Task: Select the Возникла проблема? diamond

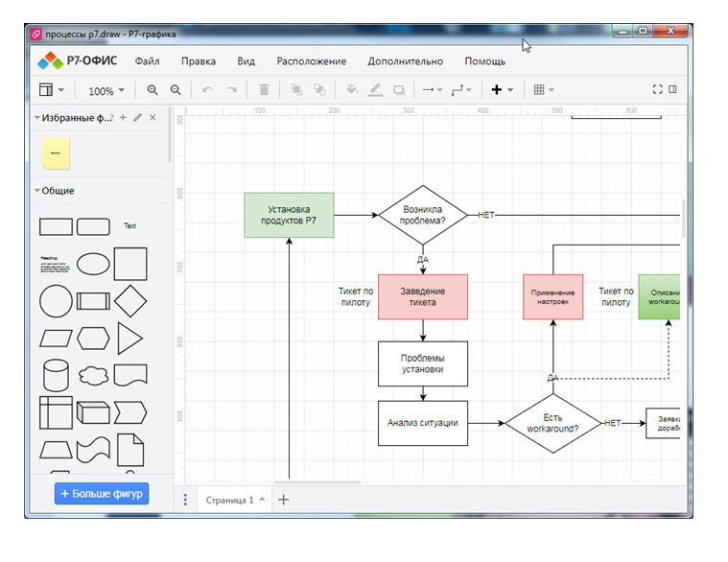Action: coord(422,216)
